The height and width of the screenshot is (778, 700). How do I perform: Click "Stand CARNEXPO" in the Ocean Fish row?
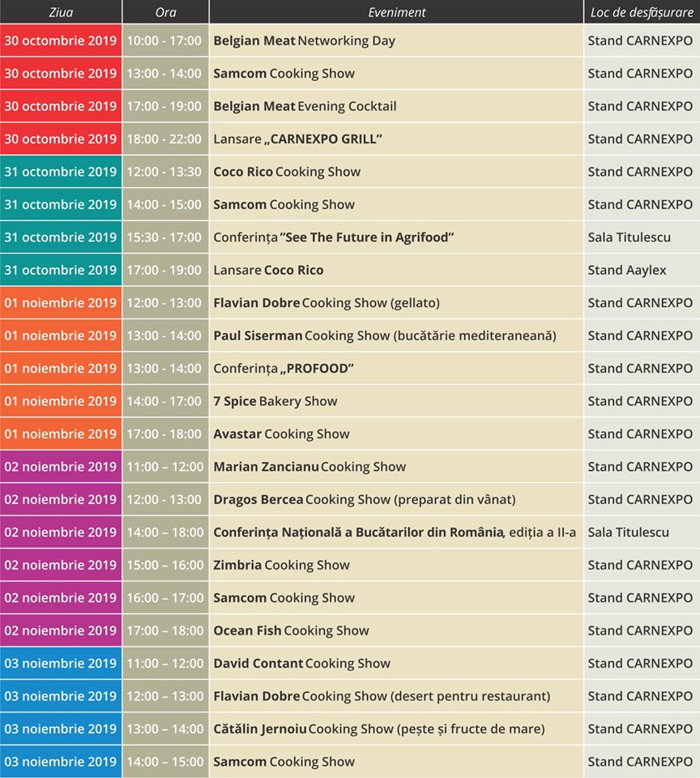tap(642, 631)
